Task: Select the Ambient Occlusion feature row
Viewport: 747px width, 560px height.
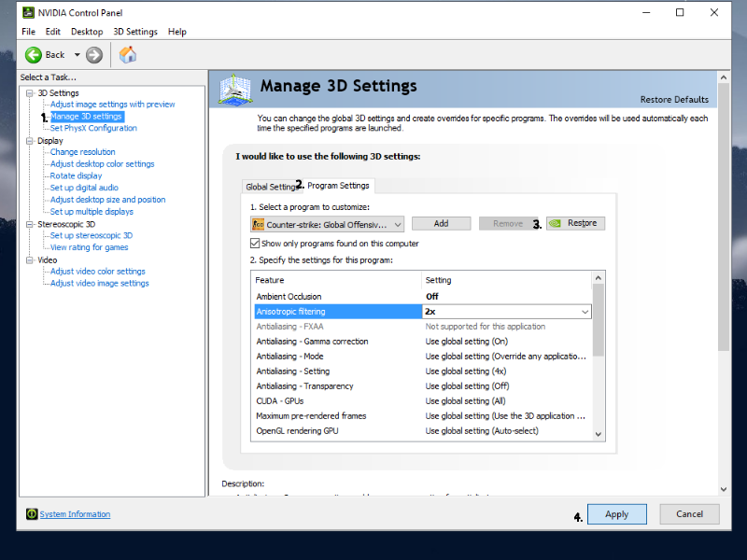Action: (423, 296)
